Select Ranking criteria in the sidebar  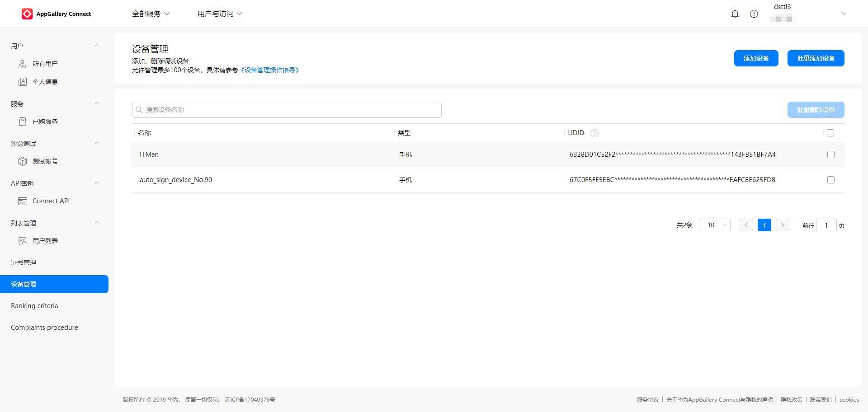pyautogui.click(x=34, y=306)
